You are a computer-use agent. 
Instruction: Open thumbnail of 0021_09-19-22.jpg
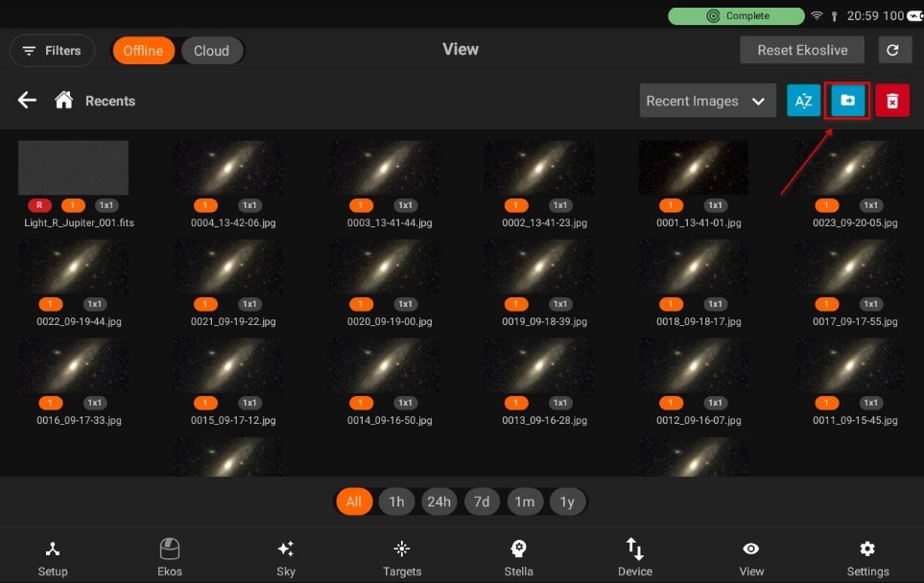228,267
